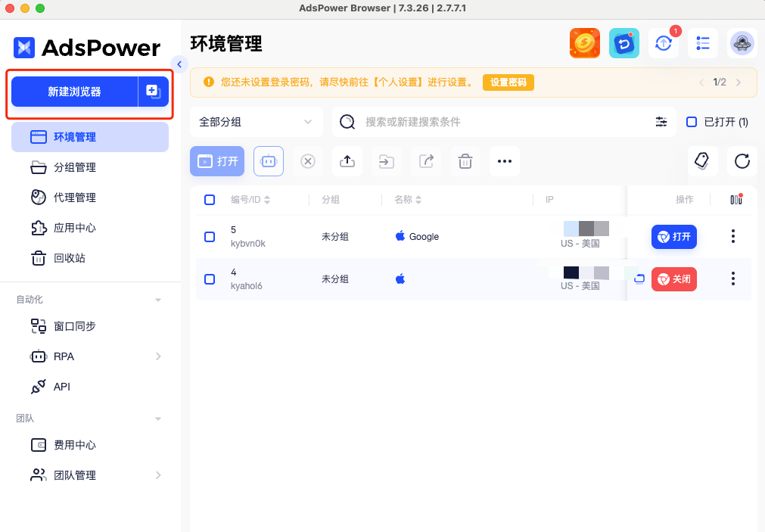Open the user avatar menu
This screenshot has height=532, width=765.
(742, 43)
